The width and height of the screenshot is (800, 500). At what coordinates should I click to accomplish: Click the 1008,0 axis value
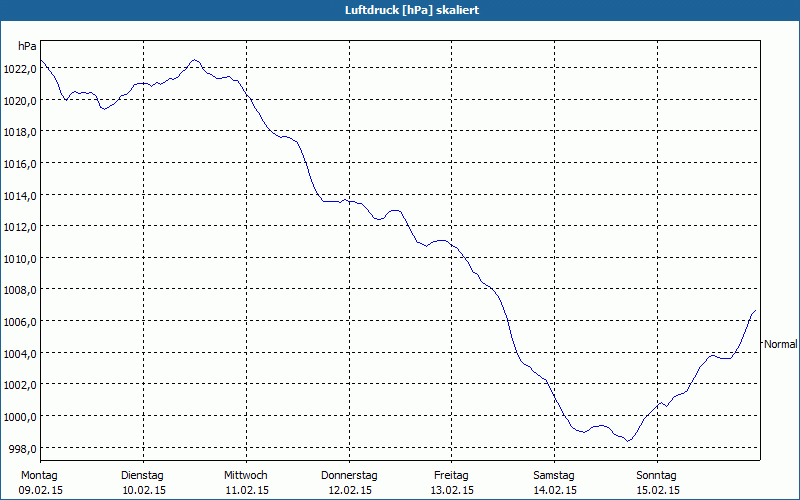20,291
